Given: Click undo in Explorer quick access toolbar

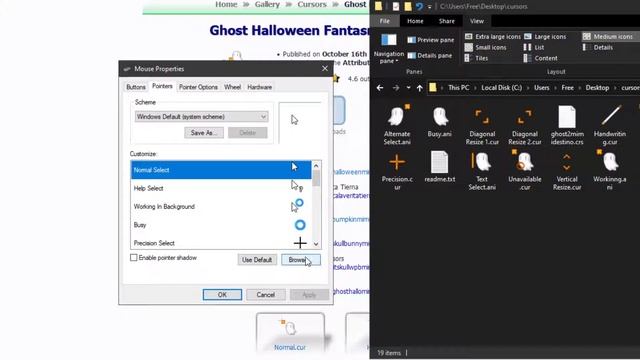Looking at the screenshot, I should (x=420, y=7).
